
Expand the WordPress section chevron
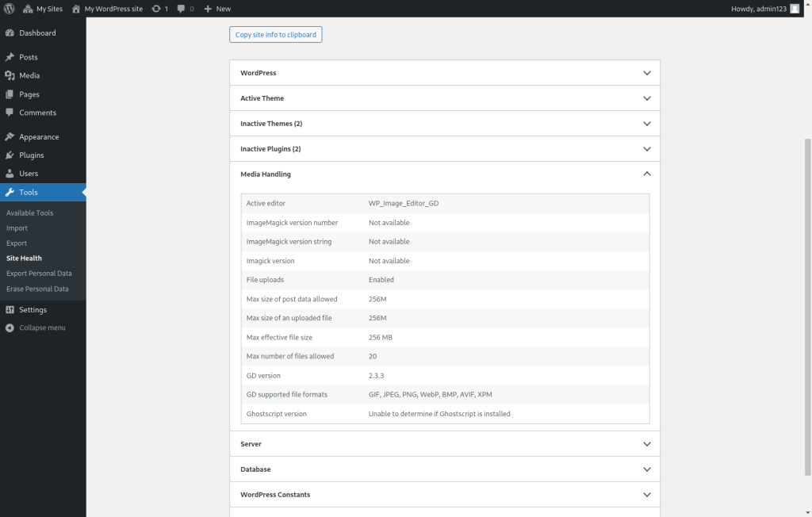(647, 73)
